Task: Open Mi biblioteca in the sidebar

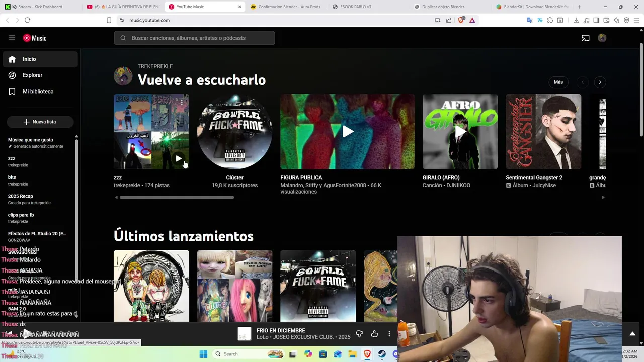Action: click(40, 92)
